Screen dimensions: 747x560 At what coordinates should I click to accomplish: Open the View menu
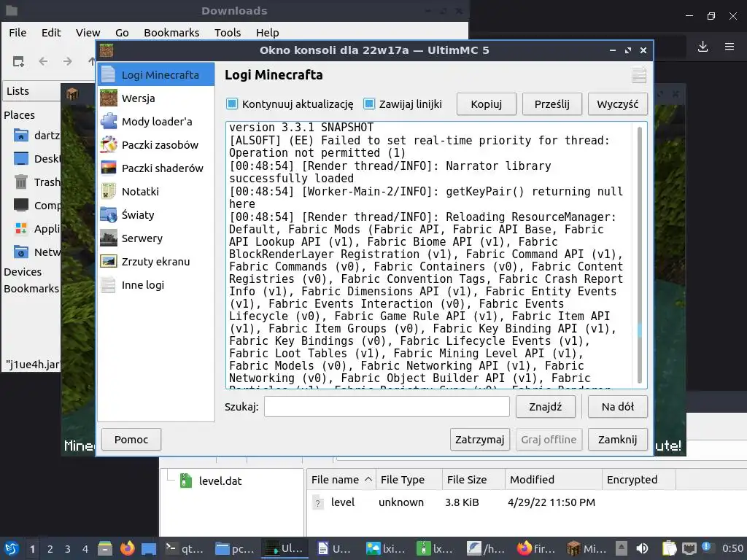(x=88, y=32)
